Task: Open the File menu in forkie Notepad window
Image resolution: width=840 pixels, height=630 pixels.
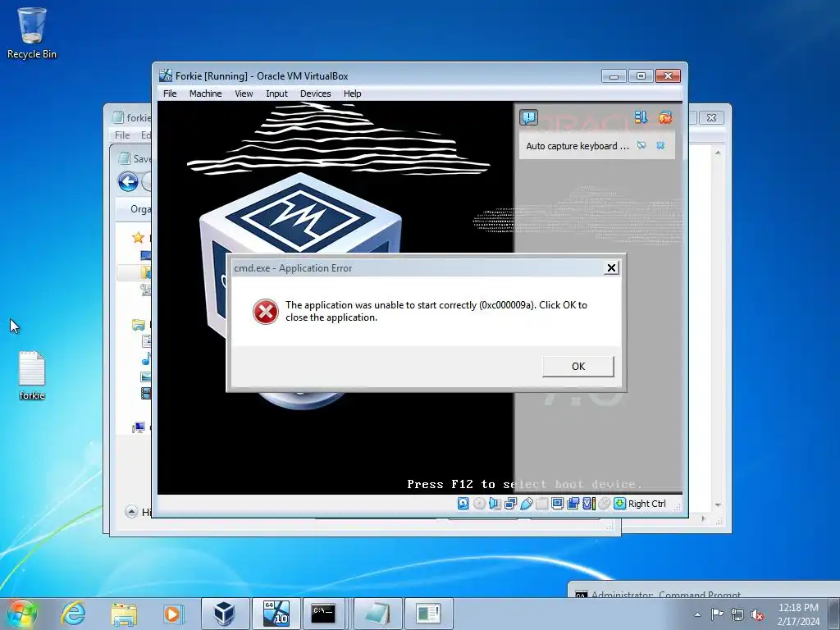Action: pyautogui.click(x=122, y=135)
